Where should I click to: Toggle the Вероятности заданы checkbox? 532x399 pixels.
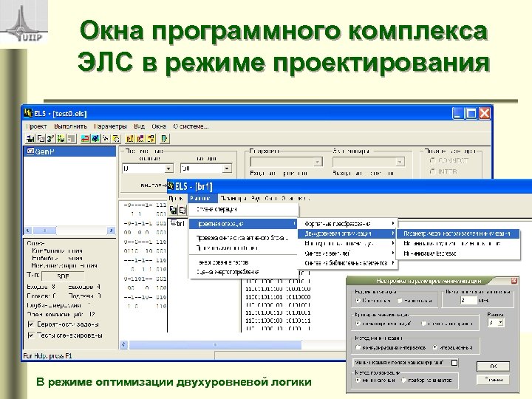click(31, 324)
